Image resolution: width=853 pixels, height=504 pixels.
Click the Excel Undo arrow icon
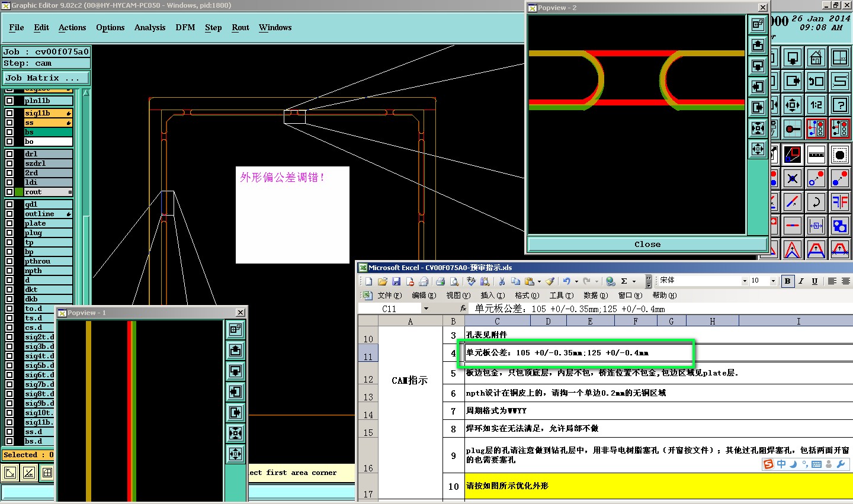[566, 281]
